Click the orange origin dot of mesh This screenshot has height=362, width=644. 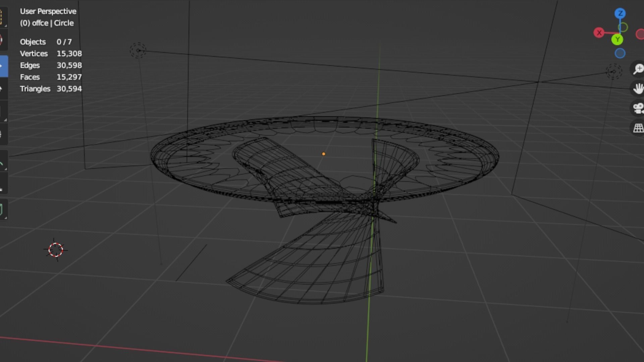(x=324, y=154)
